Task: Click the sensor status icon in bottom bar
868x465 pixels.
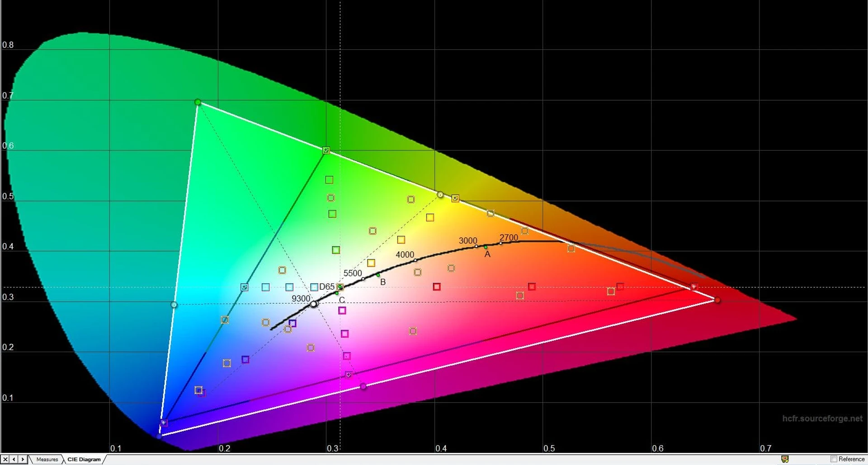Action: point(785,459)
